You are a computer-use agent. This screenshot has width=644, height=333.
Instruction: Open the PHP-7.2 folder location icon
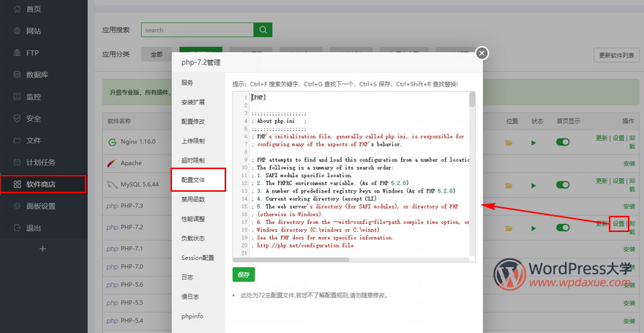[509, 228]
